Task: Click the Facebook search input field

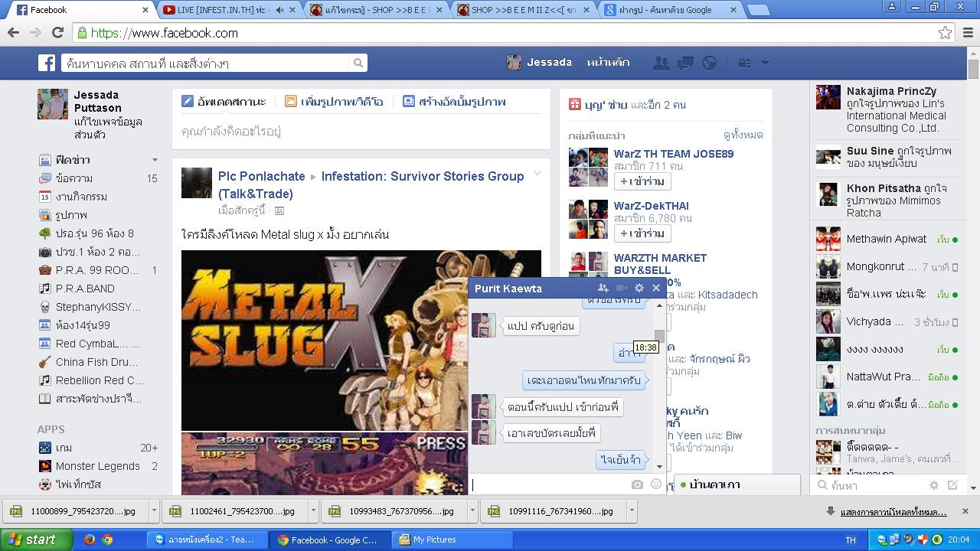Action: (x=205, y=63)
